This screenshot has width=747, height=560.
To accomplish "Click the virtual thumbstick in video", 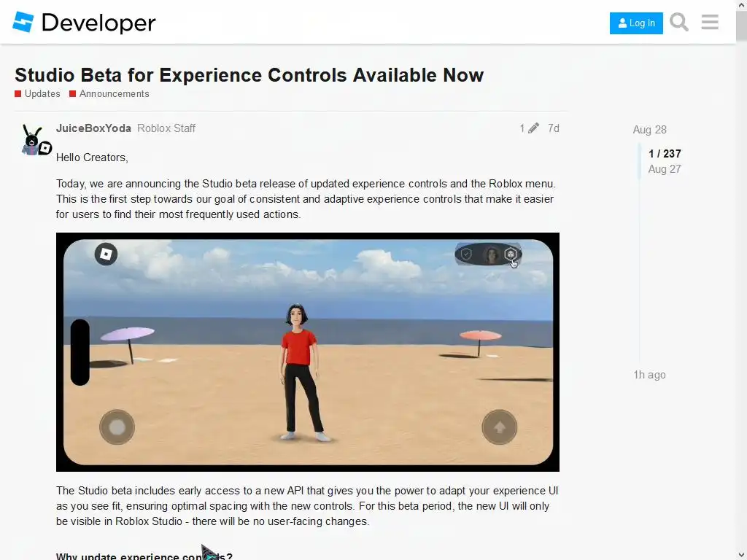I will click(x=117, y=427).
